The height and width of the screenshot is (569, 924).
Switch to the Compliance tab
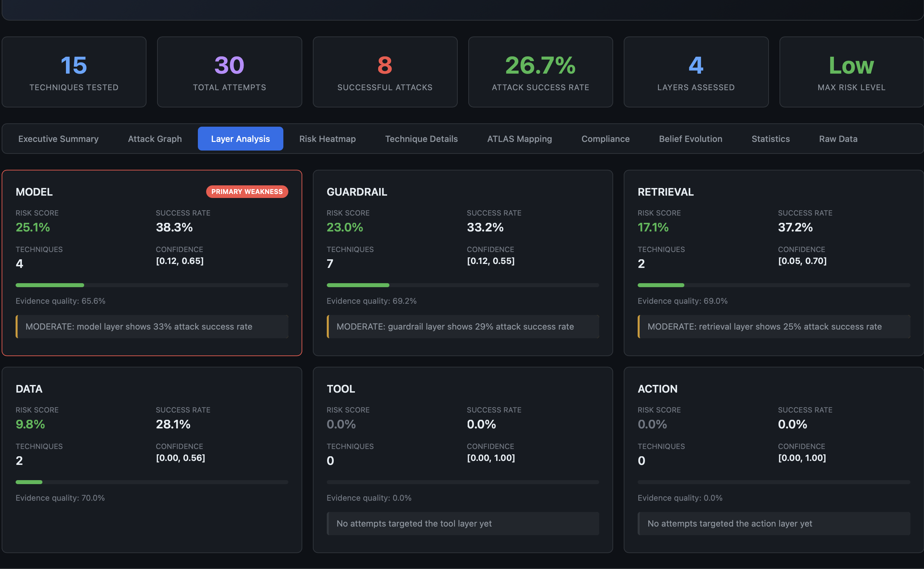[x=605, y=139]
